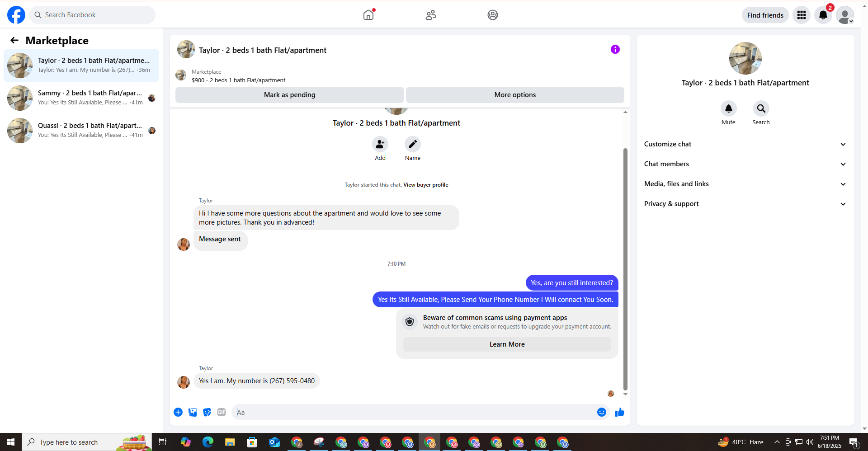The height and width of the screenshot is (451, 868).
Task: Click the Search Facebook field
Action: (92, 15)
